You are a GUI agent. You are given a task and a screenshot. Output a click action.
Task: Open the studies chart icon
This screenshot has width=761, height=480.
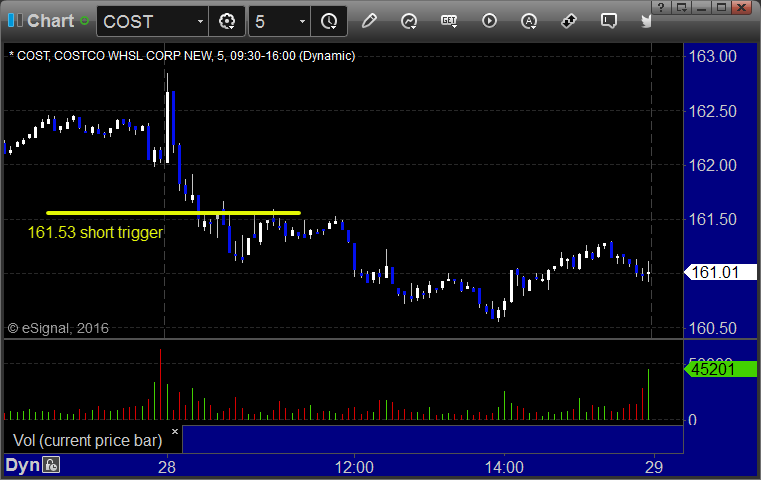pos(409,21)
